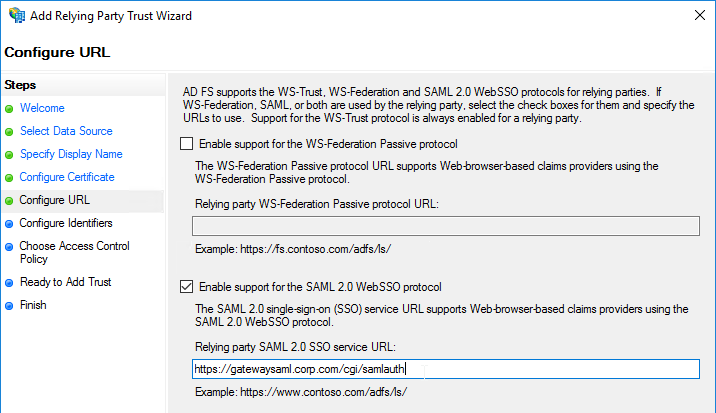Close the Add Relying Party Trust Wizard
Screen dimensions: 716x413
700,15
